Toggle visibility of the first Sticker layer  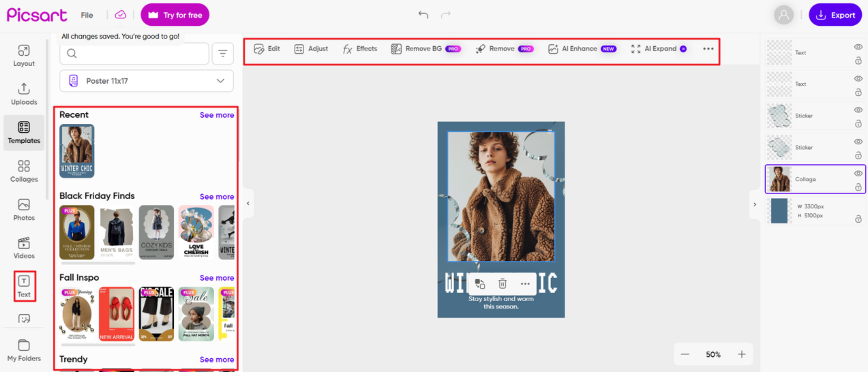[x=858, y=110]
